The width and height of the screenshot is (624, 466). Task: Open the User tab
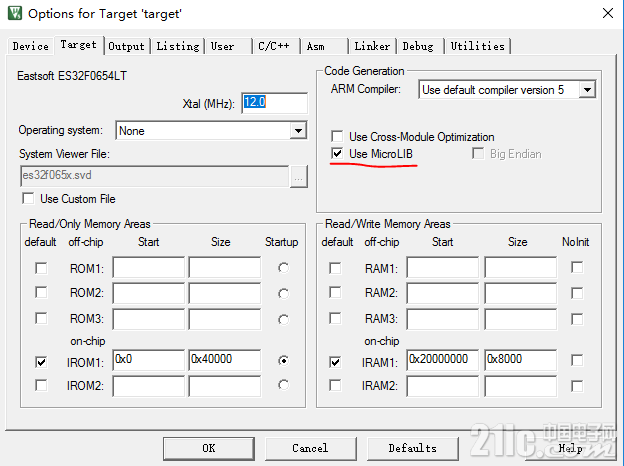(x=229, y=46)
